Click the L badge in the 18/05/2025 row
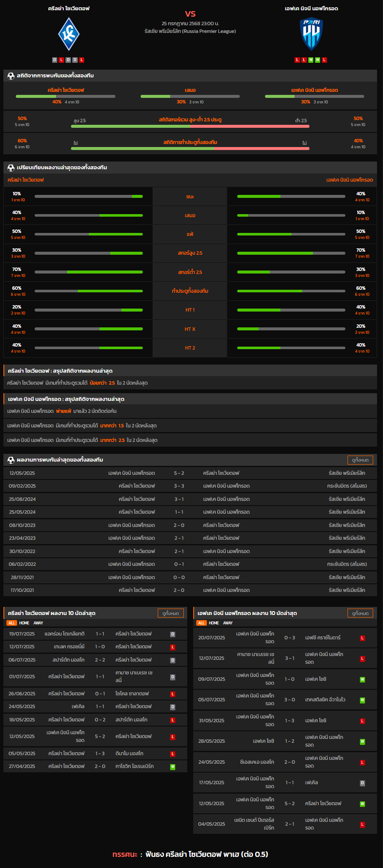The height and width of the screenshot is (868, 383). pos(173,720)
